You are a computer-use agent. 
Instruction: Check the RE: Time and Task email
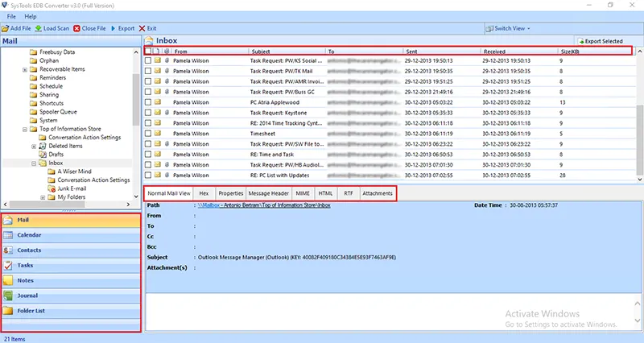coord(148,155)
